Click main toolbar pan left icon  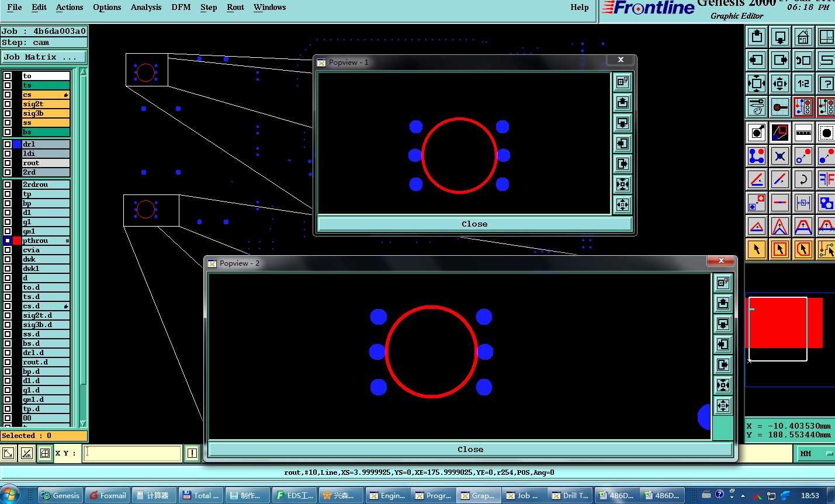[757, 60]
